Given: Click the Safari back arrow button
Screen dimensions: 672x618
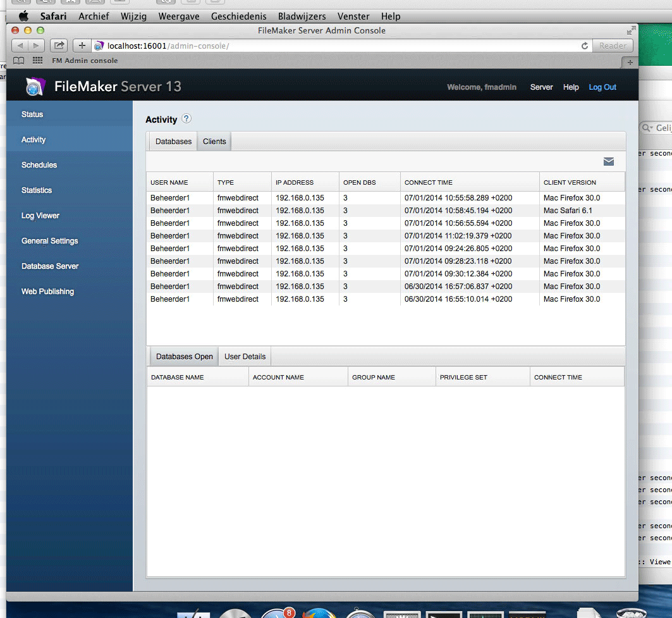Looking at the screenshot, I should pyautogui.click(x=20, y=46).
